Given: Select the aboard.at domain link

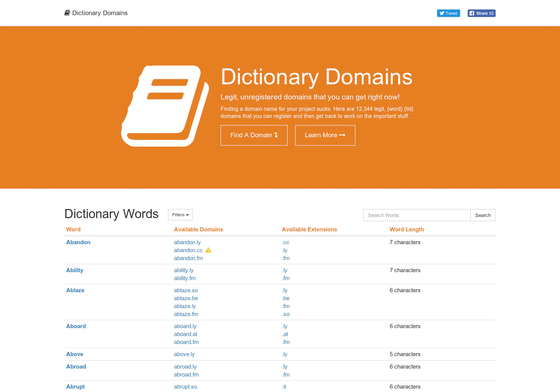Looking at the screenshot, I should (x=185, y=334).
